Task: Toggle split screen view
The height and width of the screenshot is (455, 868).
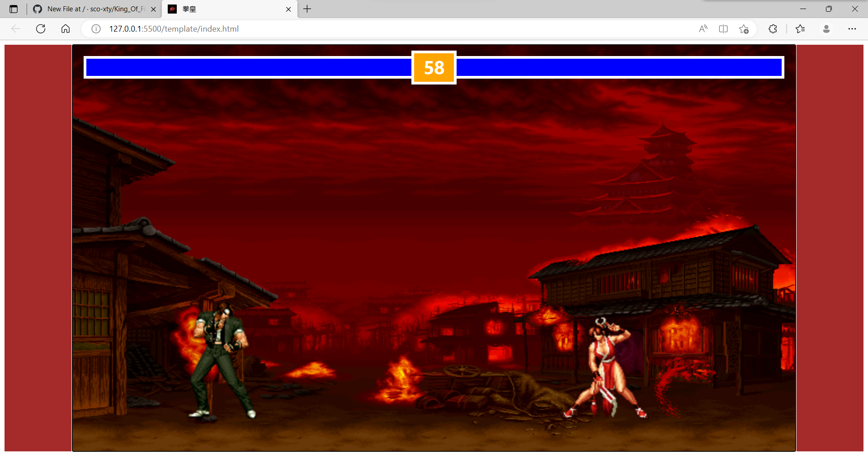Action: point(723,28)
